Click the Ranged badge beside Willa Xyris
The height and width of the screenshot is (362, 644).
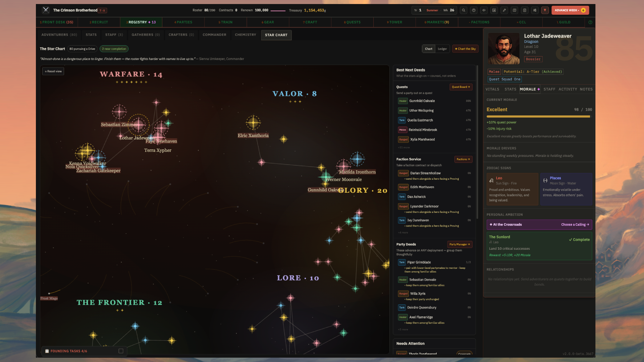click(x=403, y=294)
